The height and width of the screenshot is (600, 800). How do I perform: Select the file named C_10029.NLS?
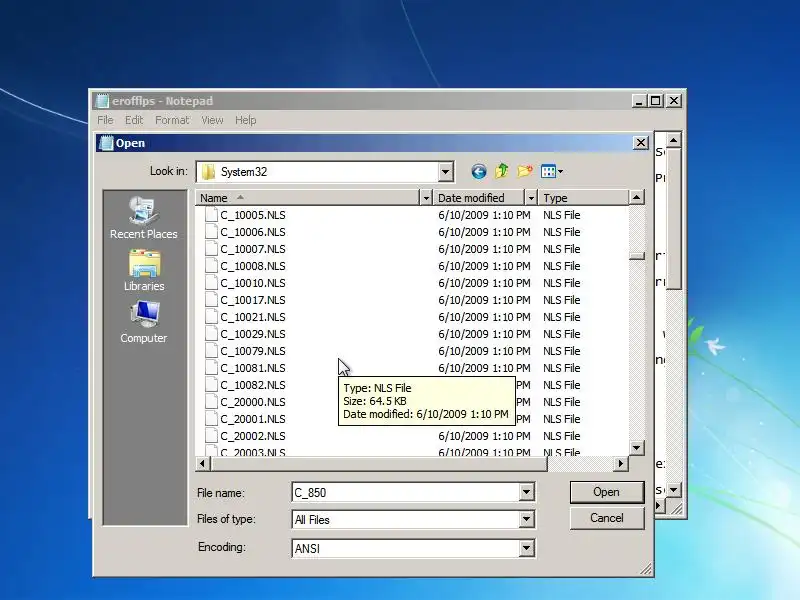(253, 334)
